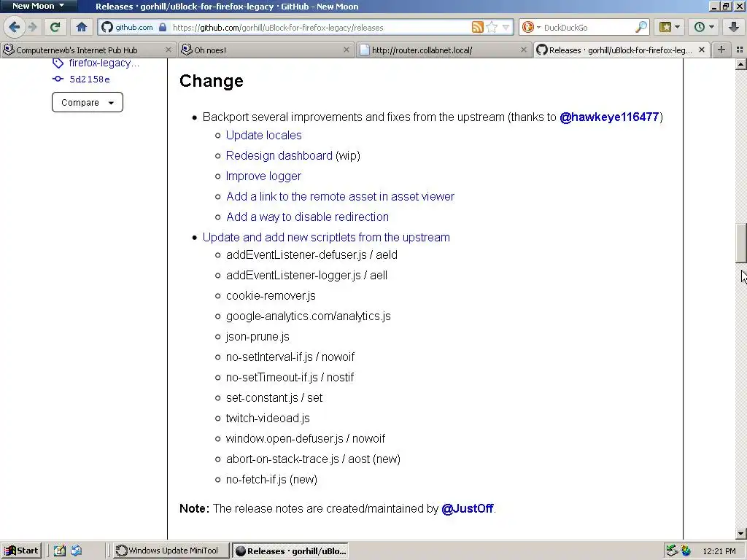Click the first system tray network icon
The height and width of the screenshot is (560, 747).
click(x=672, y=551)
